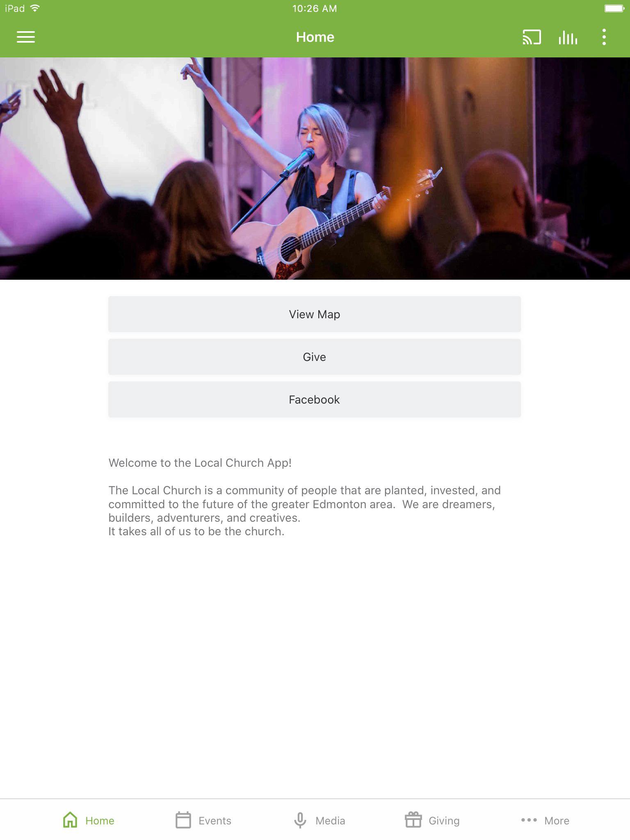Switch to the Events tab
The image size is (630, 840).
(203, 820)
